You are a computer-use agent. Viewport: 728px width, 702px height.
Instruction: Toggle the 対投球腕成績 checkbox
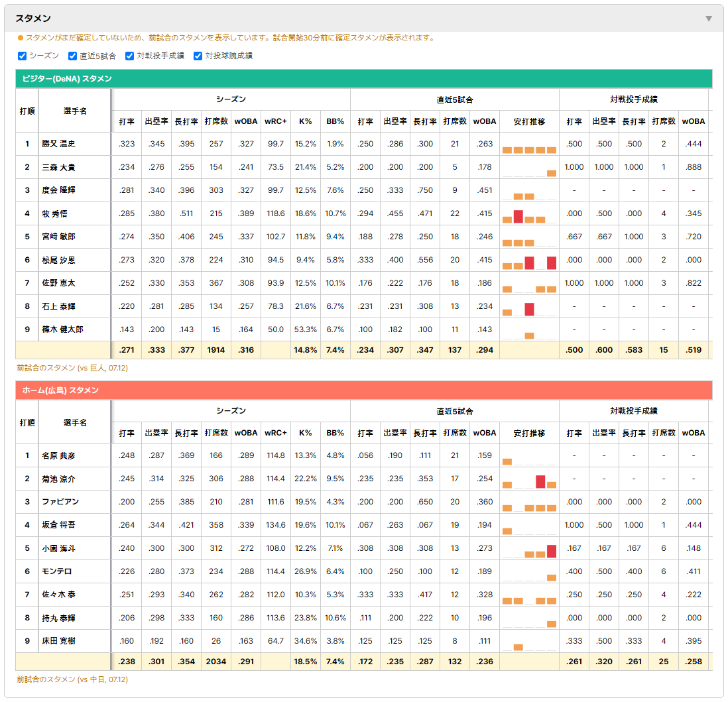pyautogui.click(x=198, y=56)
